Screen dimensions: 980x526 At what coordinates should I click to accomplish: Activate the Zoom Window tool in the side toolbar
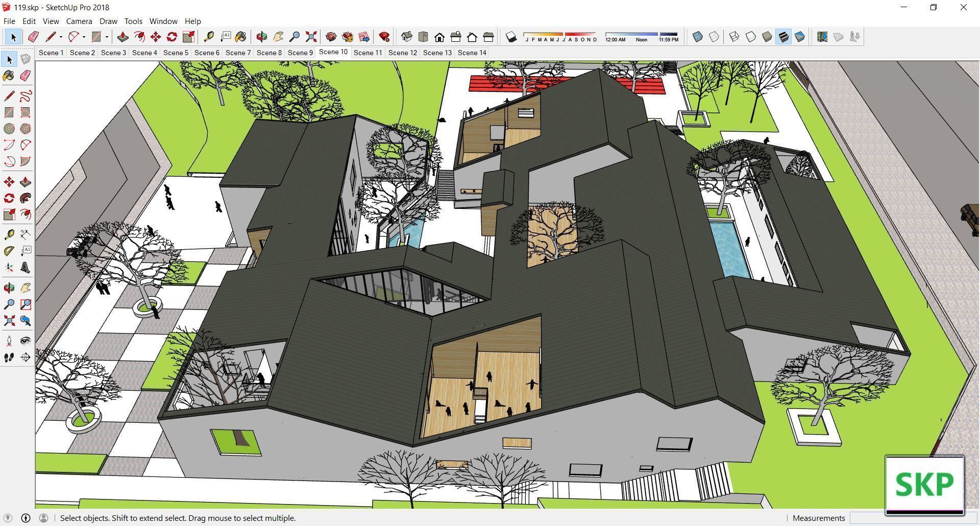coord(26,304)
